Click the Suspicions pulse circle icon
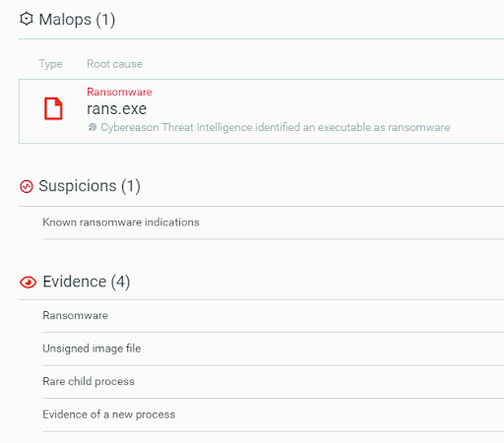 (27, 186)
